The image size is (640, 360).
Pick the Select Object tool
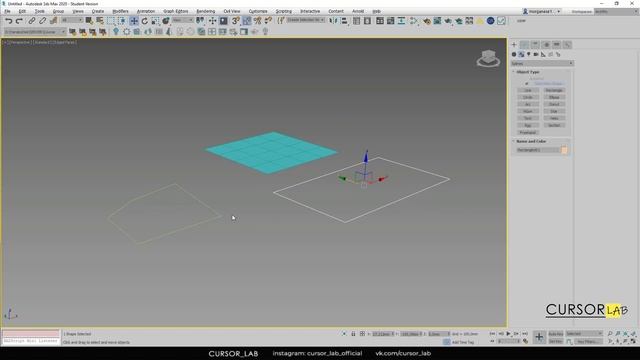coord(89,20)
